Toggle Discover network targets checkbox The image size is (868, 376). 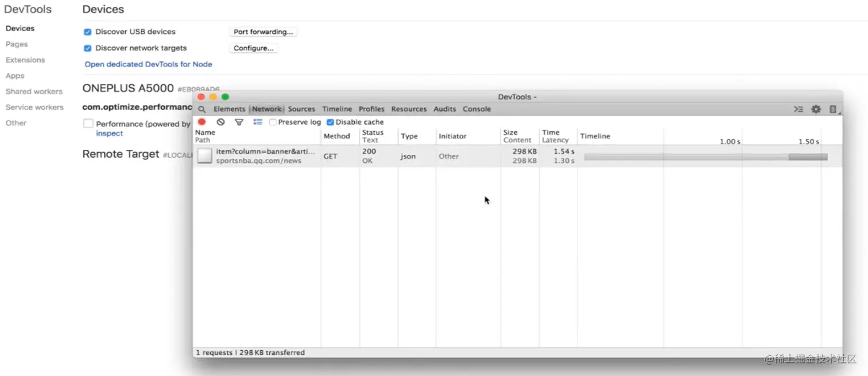point(88,48)
